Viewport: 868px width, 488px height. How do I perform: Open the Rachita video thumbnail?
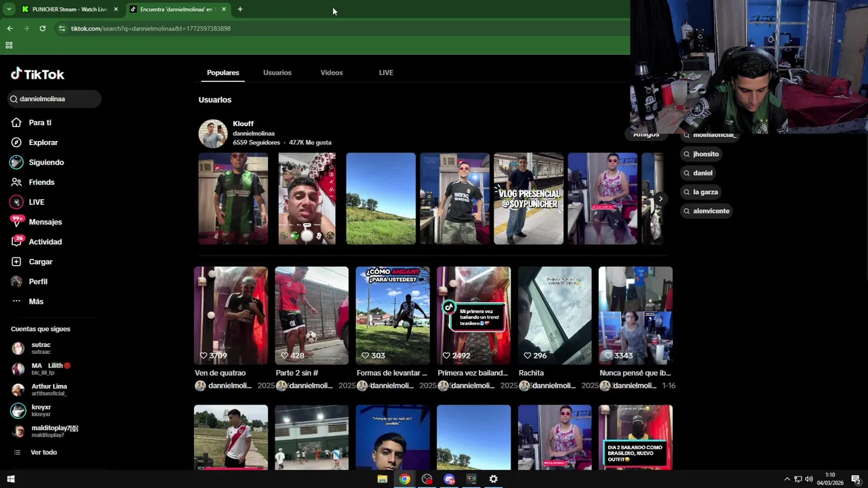click(x=555, y=316)
